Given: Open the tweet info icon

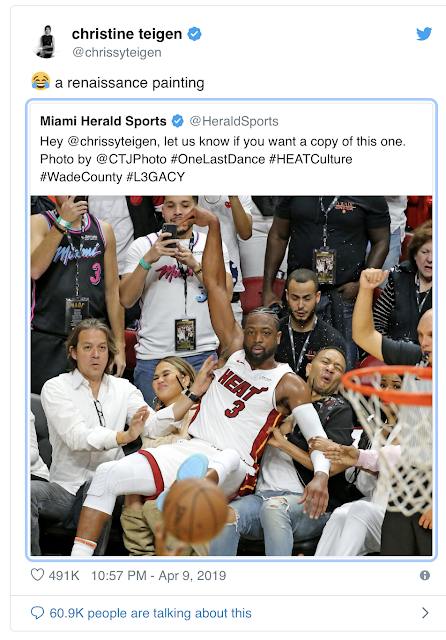Looking at the screenshot, I should pos(425,576).
